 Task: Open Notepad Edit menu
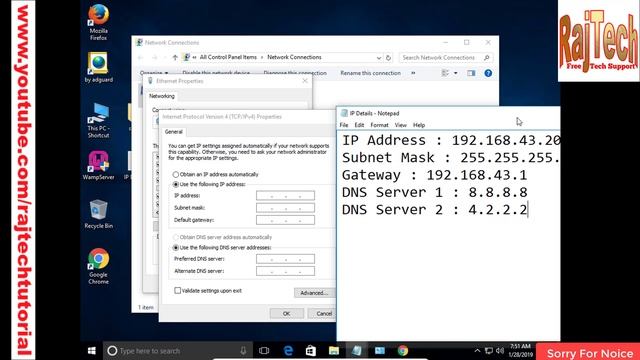(x=359, y=125)
